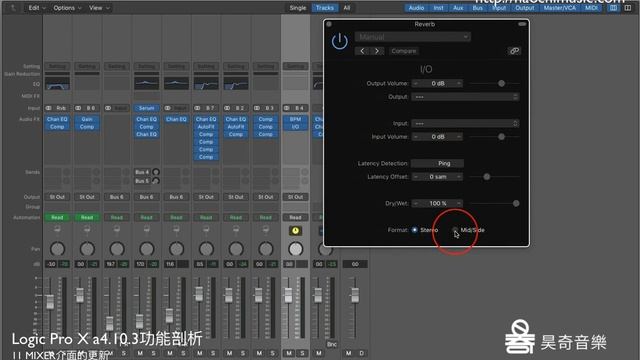Click the Reverb window collapse pill icon

pos(522,24)
